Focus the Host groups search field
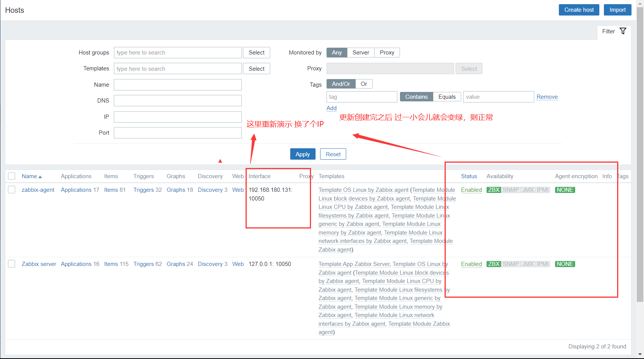Viewport: 644px width, 359px height. click(177, 53)
